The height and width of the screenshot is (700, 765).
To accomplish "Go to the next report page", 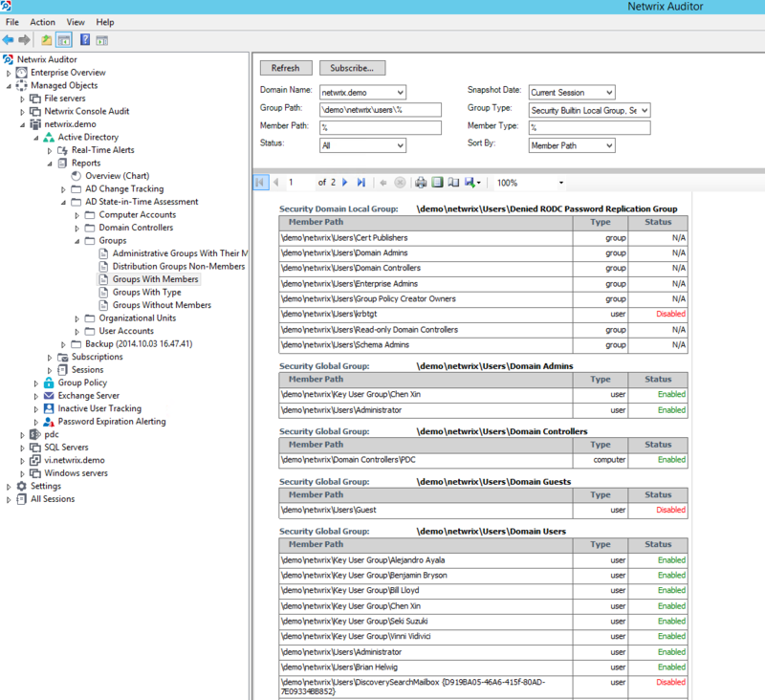I will point(343,182).
